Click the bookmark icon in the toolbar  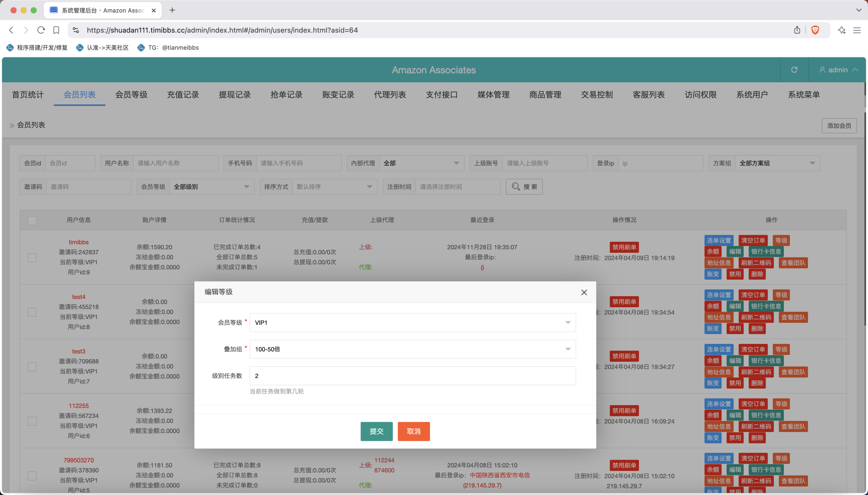coord(57,30)
